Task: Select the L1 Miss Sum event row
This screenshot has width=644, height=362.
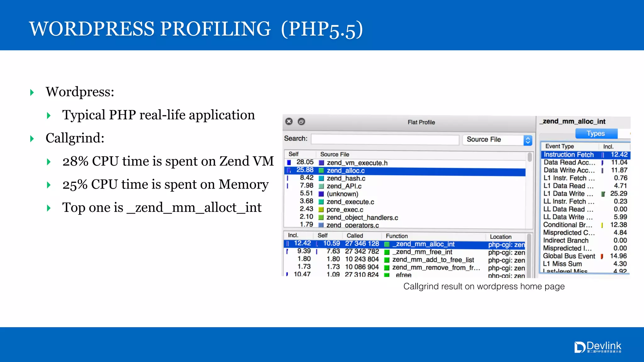Action: pos(586,264)
